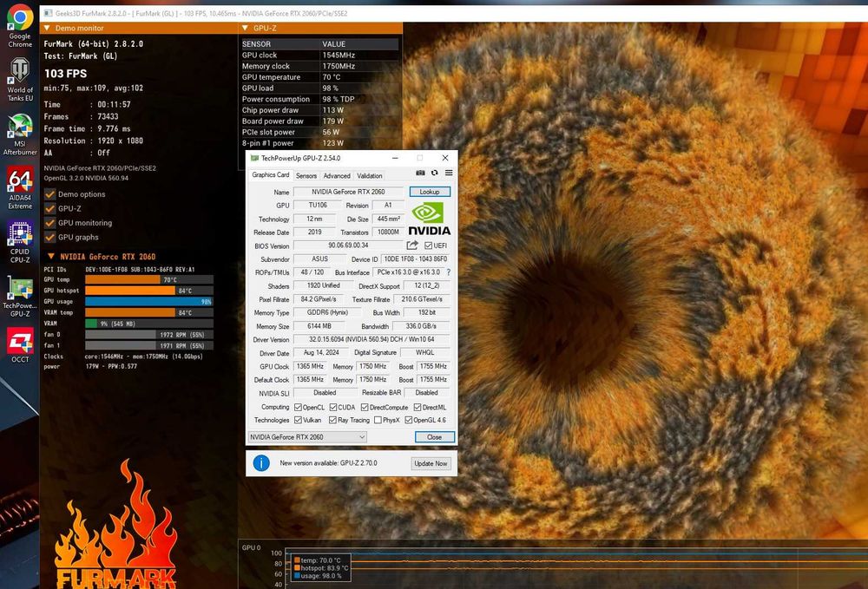Click 'Board power draw' sensor row
This screenshot has height=589, width=868.
point(319,121)
